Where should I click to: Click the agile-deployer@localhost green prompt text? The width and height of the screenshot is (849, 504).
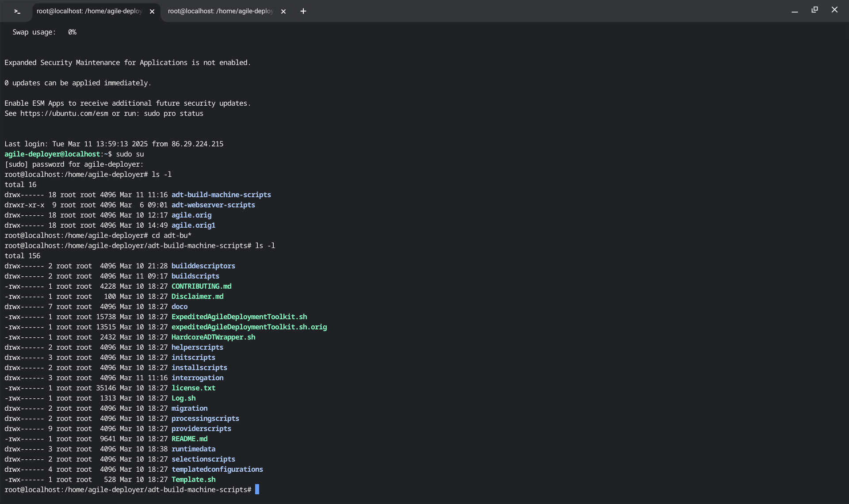52,154
